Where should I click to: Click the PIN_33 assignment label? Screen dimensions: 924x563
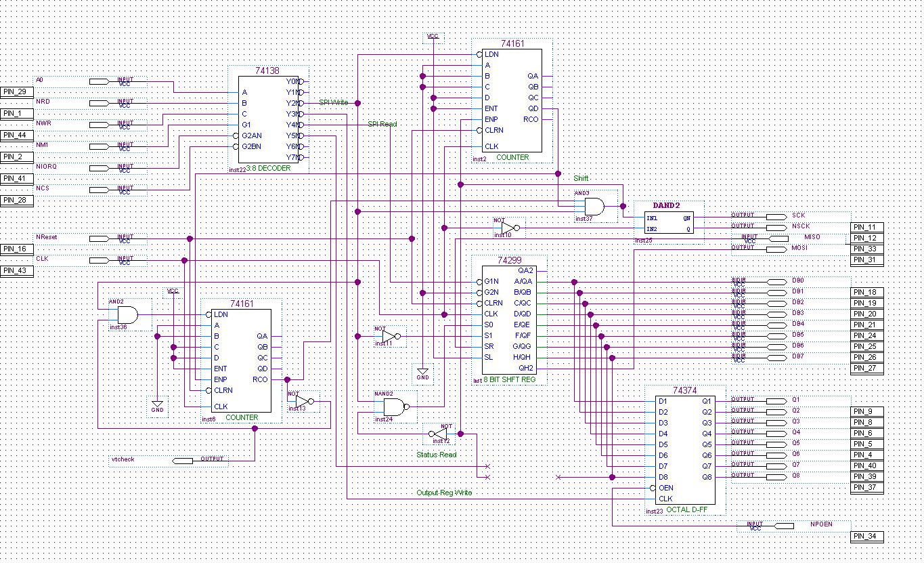tap(866, 249)
